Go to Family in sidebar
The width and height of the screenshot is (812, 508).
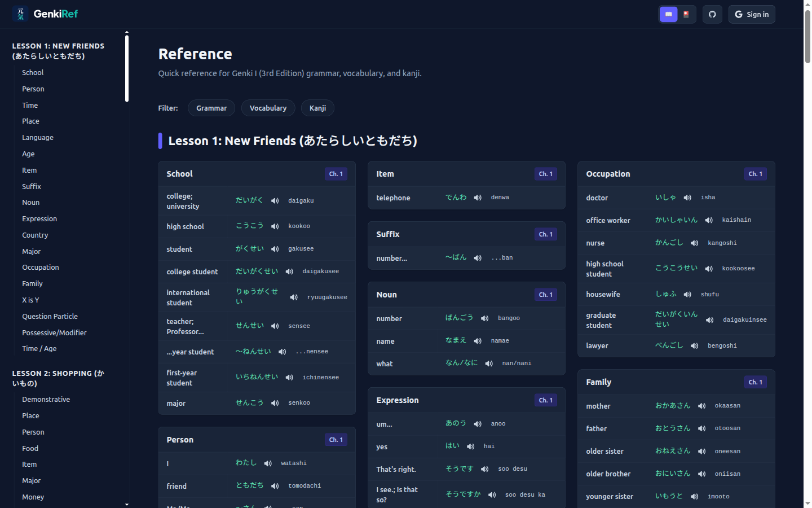click(32, 284)
